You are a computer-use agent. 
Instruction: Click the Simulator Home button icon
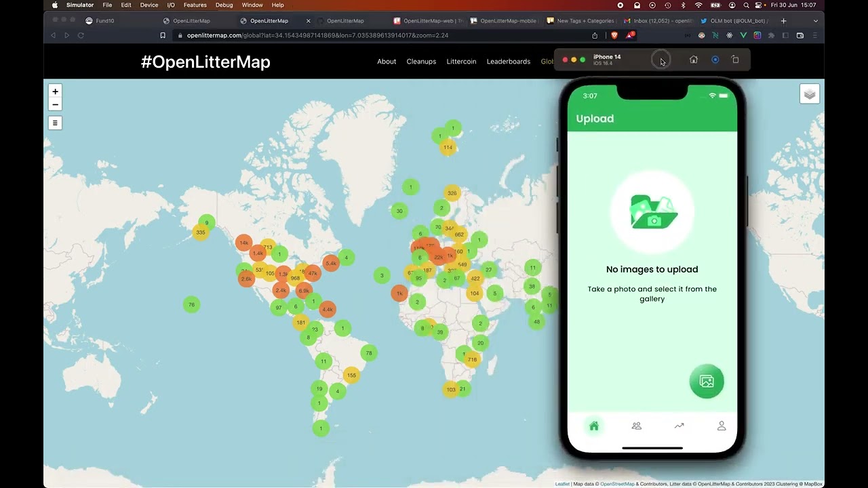(x=693, y=60)
